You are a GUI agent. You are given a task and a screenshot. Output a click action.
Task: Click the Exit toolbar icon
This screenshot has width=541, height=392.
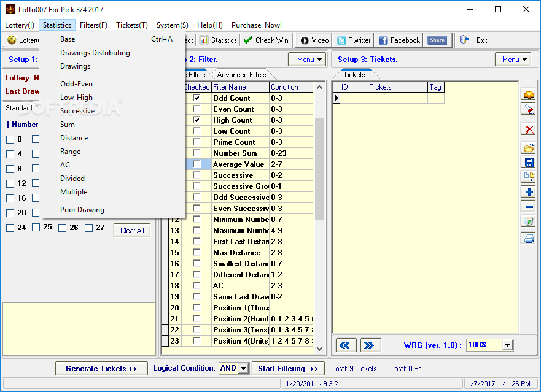(x=464, y=40)
